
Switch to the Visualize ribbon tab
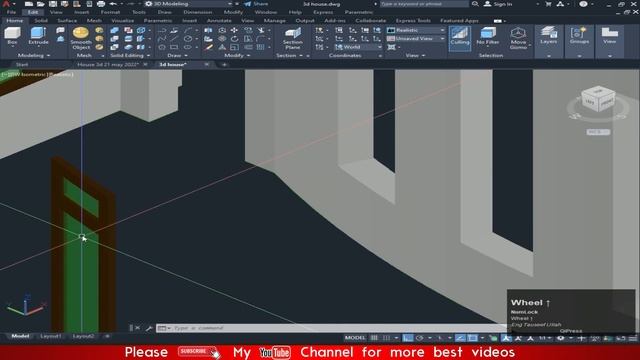122,20
